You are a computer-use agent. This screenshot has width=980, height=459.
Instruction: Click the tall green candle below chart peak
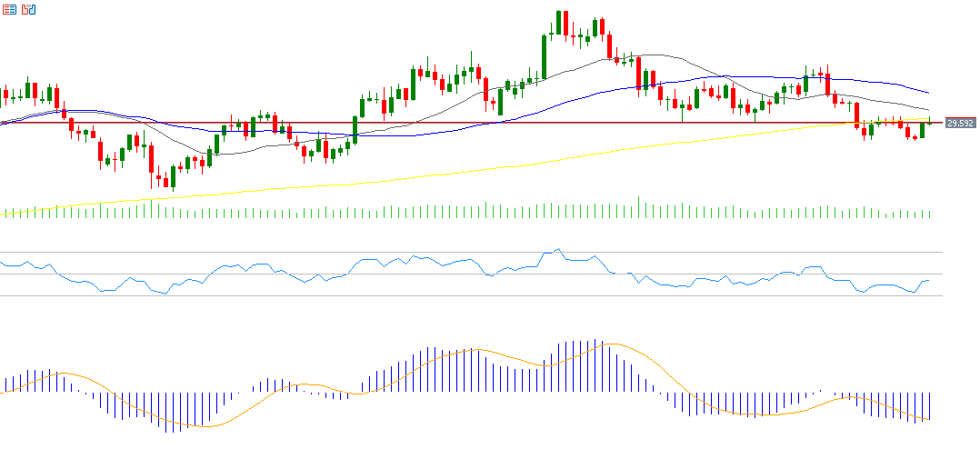[x=544, y=55]
